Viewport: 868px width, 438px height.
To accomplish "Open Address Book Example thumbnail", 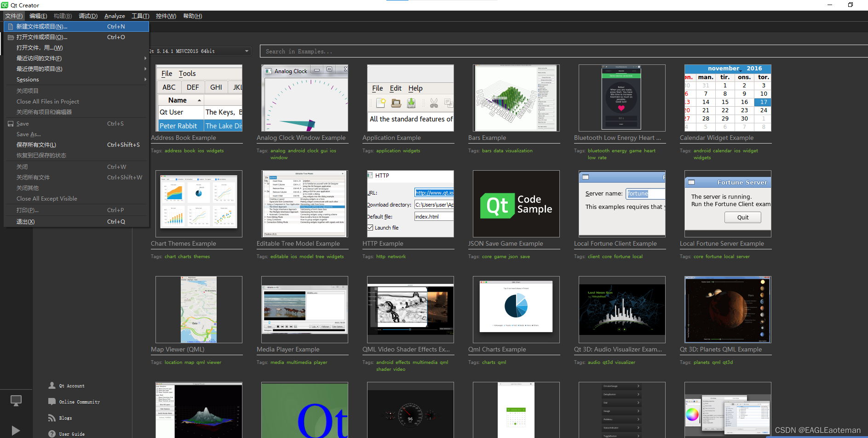I will point(199,98).
